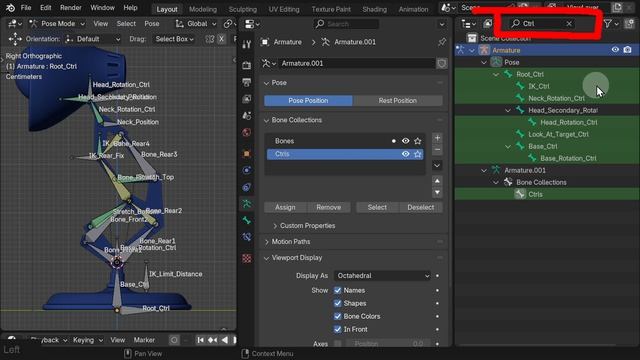The height and width of the screenshot is (360, 640).
Task: Collapse the Bone Collections panel
Action: (x=266, y=120)
